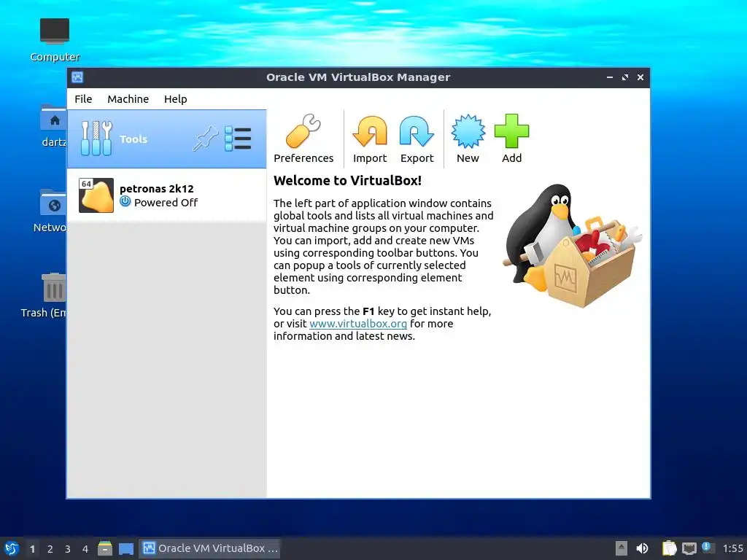Open the Network desktop icon
This screenshot has height=560, width=747.
50,211
